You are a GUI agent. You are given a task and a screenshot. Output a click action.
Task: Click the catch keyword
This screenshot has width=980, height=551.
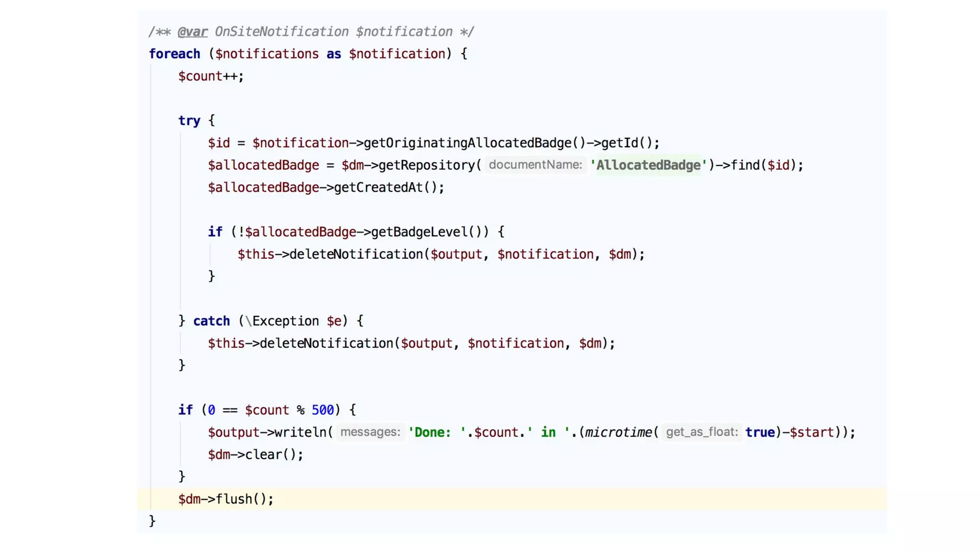coord(211,321)
